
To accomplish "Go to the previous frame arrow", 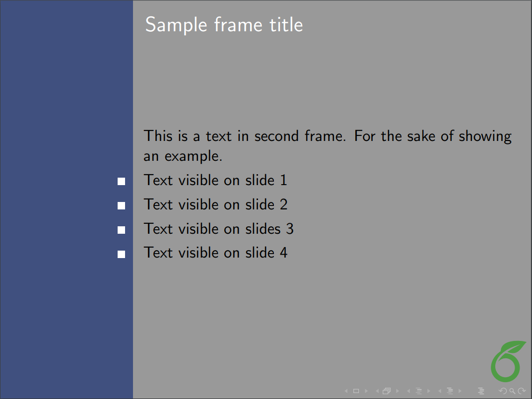I will [x=377, y=391].
